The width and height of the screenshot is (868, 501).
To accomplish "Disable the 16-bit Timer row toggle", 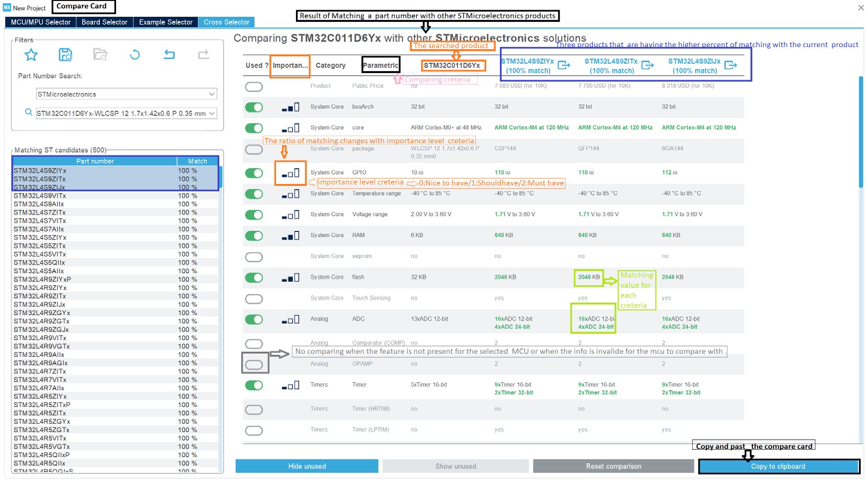I will click(254, 386).
